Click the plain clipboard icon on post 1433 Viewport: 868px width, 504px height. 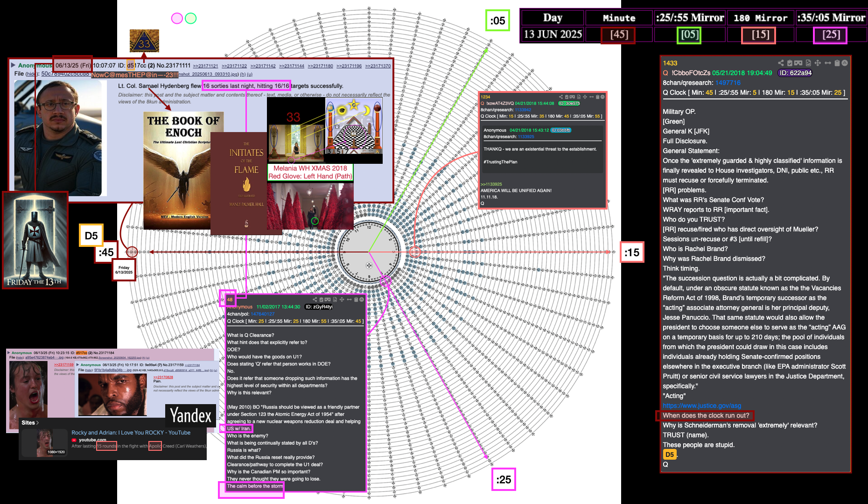pos(837,63)
